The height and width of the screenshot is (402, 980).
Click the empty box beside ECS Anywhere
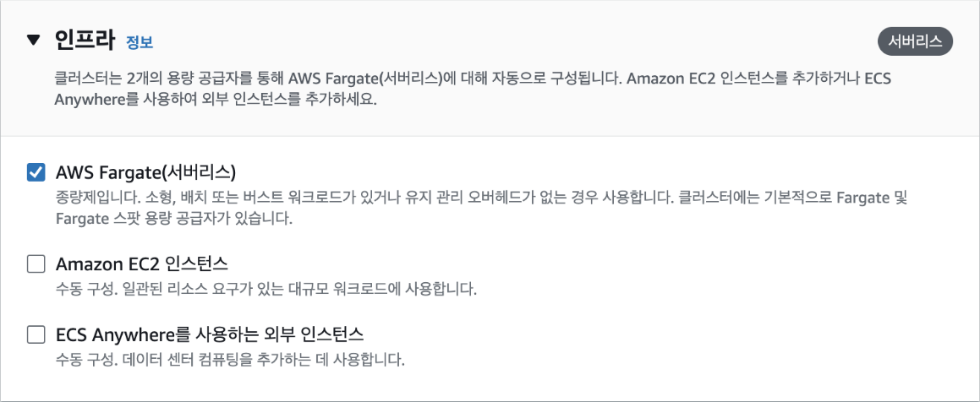[x=36, y=335]
